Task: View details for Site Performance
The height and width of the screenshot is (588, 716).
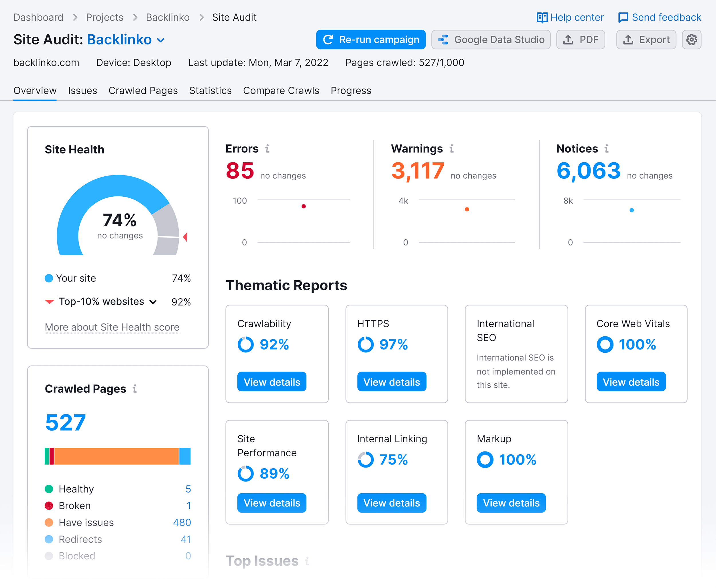Action: (x=272, y=503)
